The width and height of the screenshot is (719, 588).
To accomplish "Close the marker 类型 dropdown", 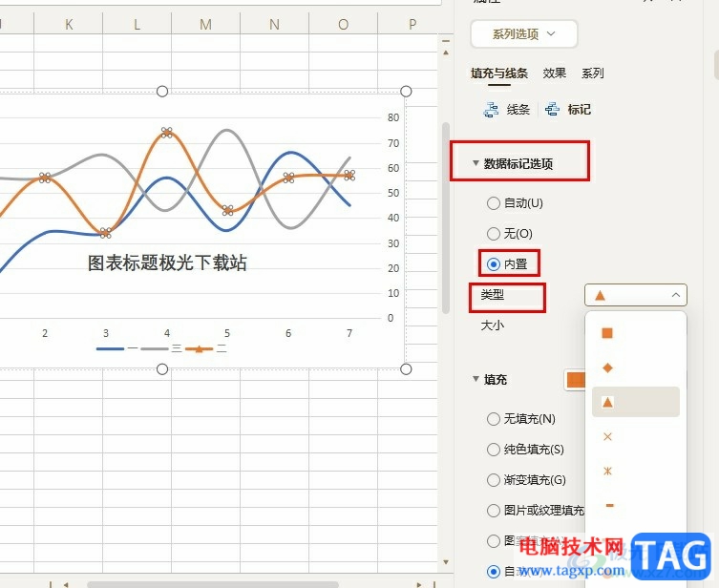I will [x=636, y=295].
